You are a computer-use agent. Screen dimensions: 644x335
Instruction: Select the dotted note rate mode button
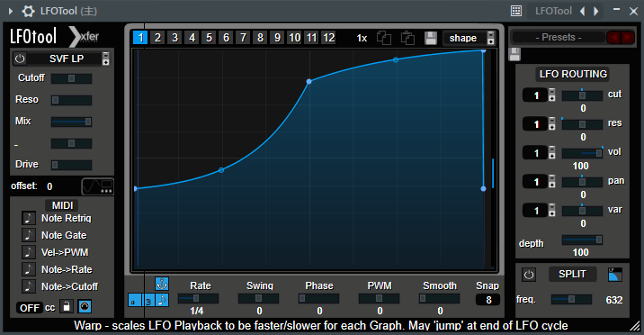pyautogui.click(x=134, y=301)
